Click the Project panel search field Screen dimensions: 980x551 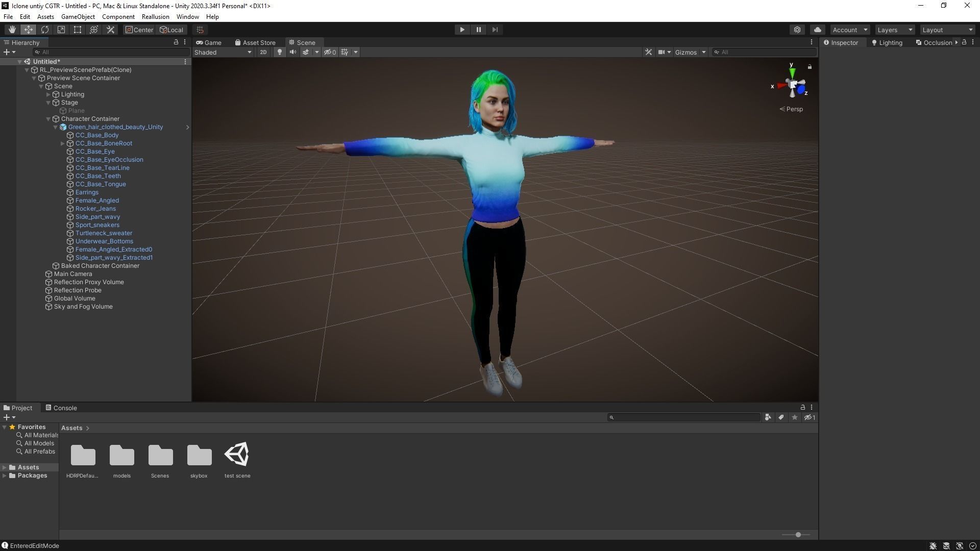coord(684,417)
